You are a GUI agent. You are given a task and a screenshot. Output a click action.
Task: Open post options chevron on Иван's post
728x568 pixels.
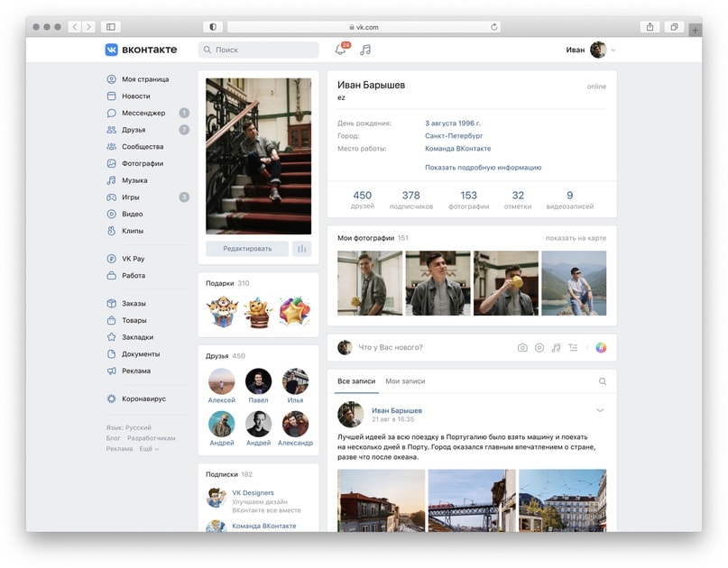coord(600,410)
